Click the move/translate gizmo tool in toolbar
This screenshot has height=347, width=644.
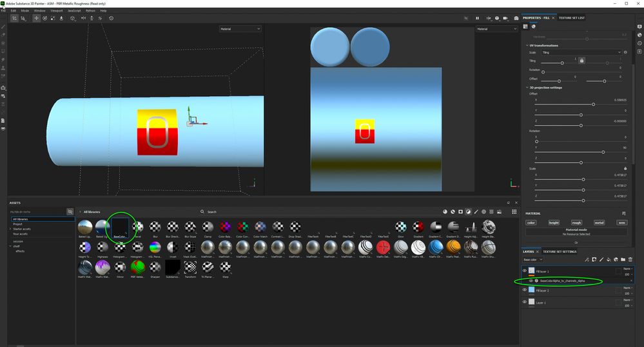click(36, 18)
